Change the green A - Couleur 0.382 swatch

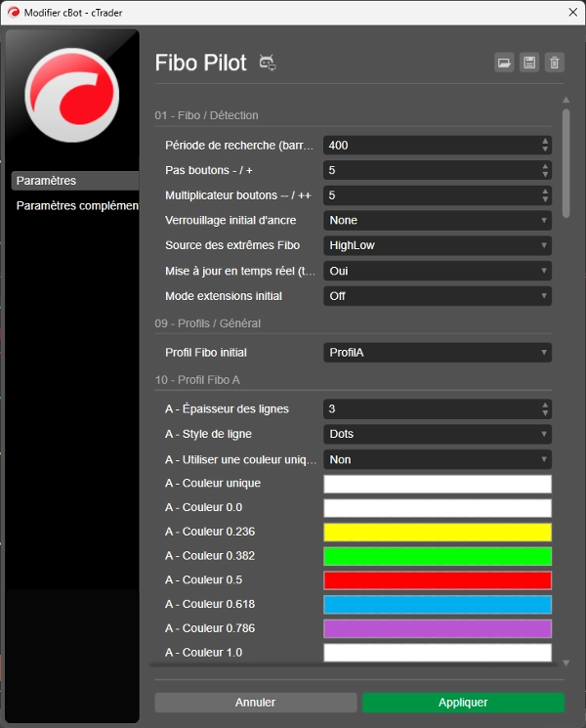tap(438, 556)
